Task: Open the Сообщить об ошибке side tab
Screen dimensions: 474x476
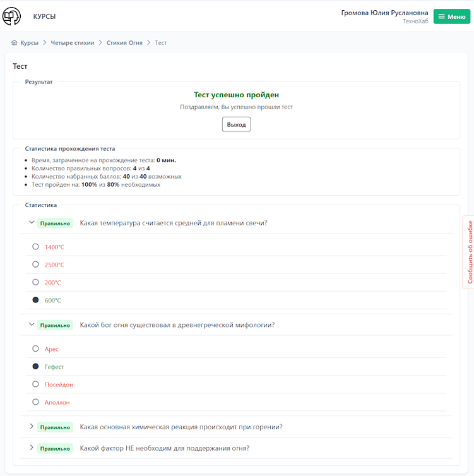Action: click(469, 252)
